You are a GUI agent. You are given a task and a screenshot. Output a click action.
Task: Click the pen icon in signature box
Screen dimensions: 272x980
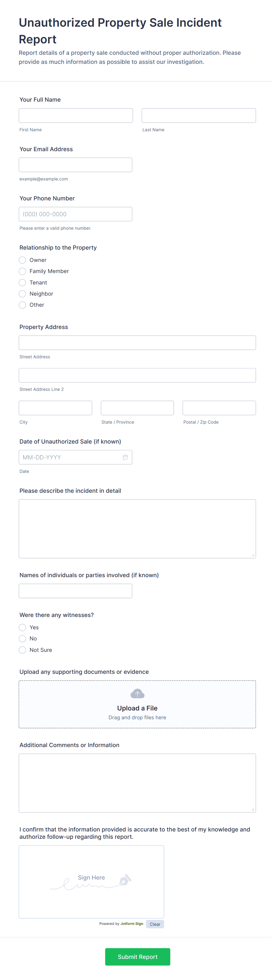click(125, 880)
